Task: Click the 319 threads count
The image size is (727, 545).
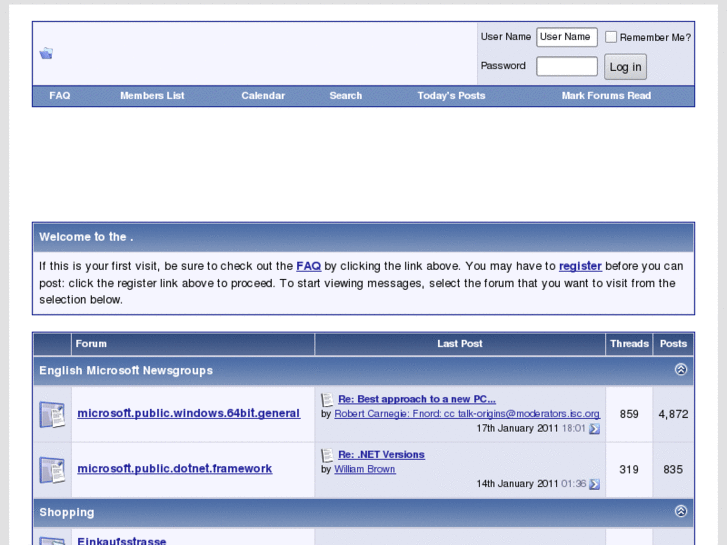Action: [629, 469]
